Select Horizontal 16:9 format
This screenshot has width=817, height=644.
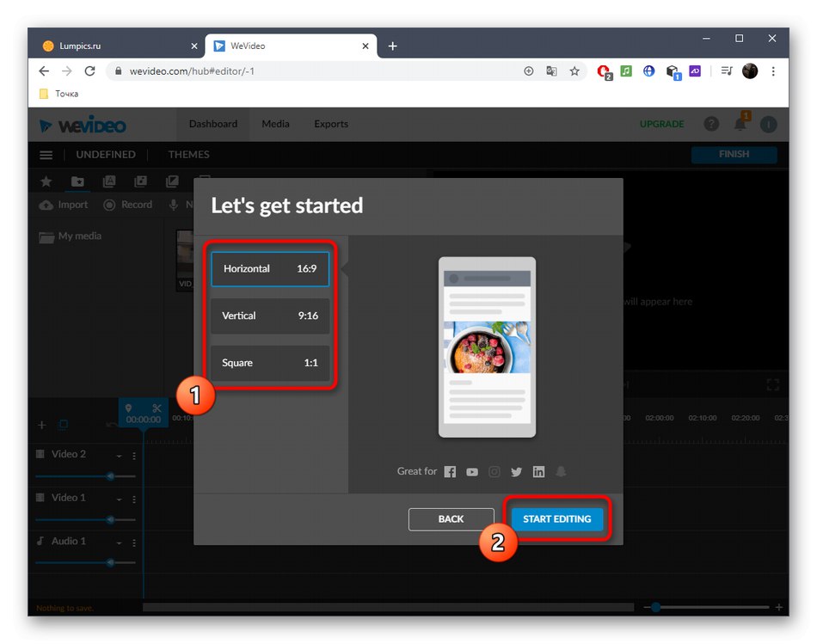270,269
